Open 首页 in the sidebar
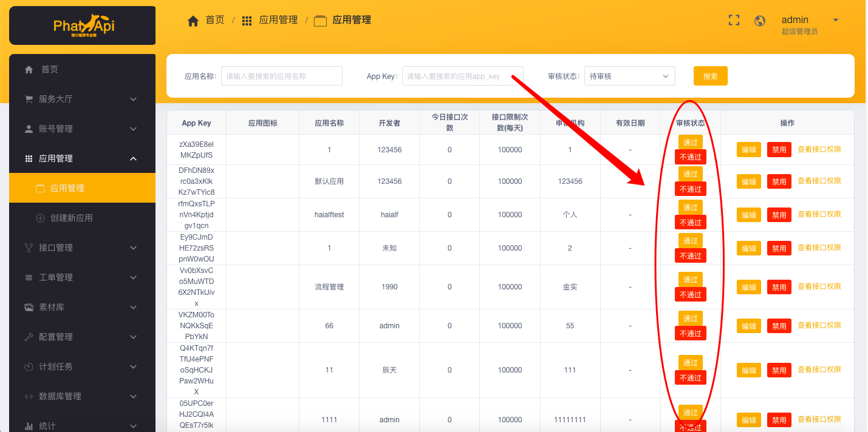Image resolution: width=868 pixels, height=432 pixels. pos(82,69)
